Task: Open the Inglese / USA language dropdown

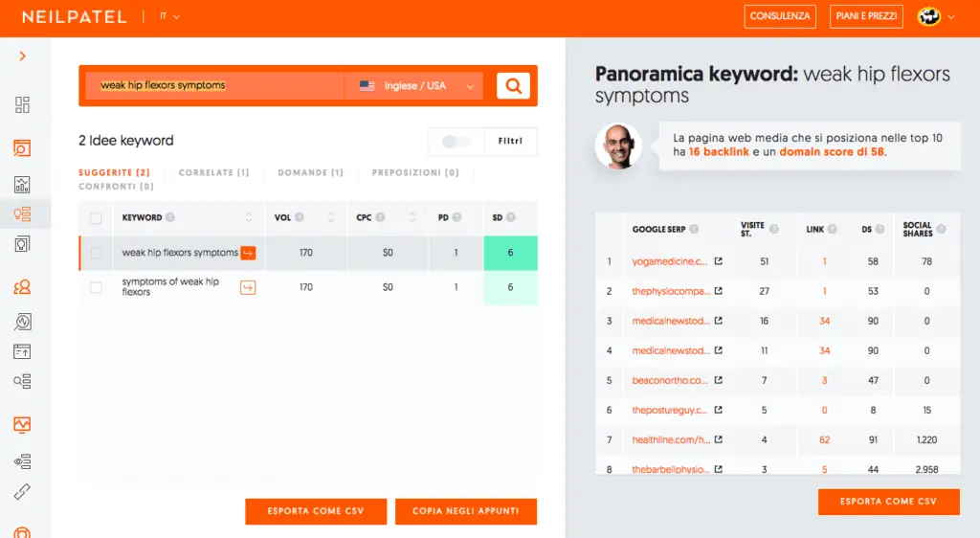Action: [413, 85]
